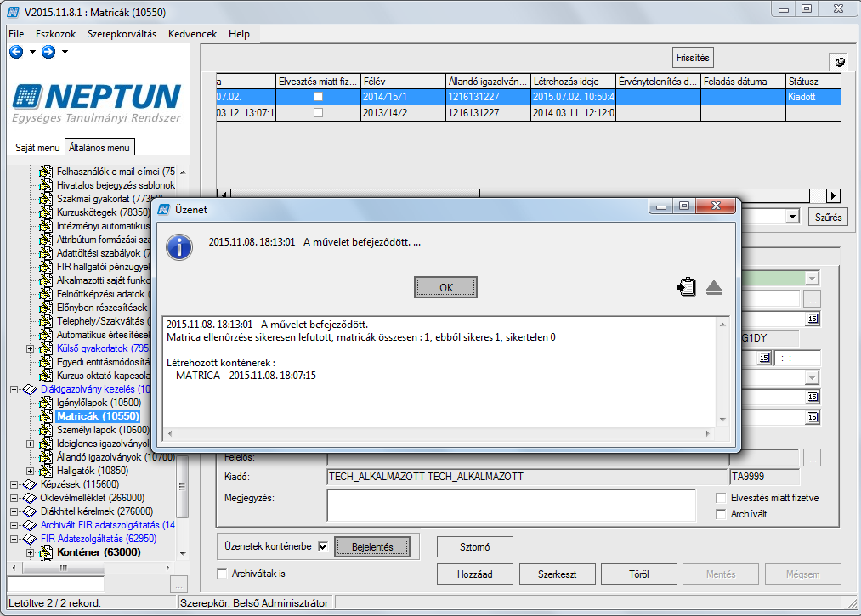
Task: Click the Konténer (63000) item icon
Action: 46,552
